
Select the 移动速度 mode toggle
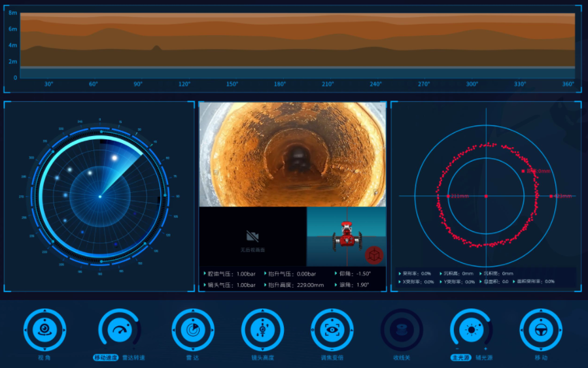(x=105, y=358)
